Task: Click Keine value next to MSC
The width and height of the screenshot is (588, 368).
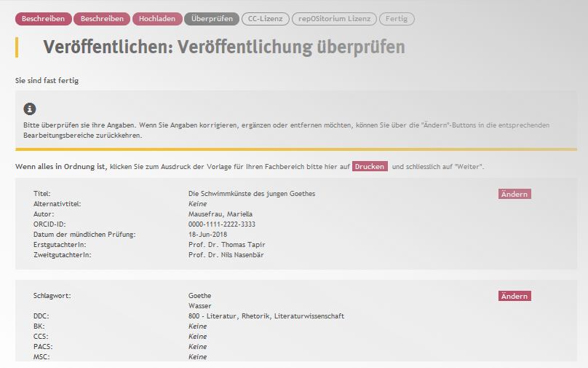Action: 198,356
